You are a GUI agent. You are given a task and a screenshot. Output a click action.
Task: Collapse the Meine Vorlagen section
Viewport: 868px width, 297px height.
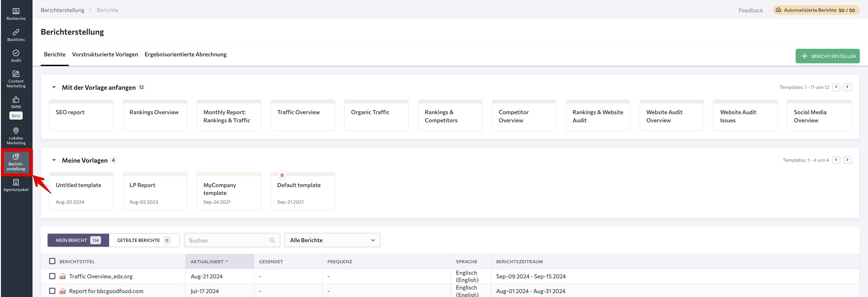coord(54,160)
